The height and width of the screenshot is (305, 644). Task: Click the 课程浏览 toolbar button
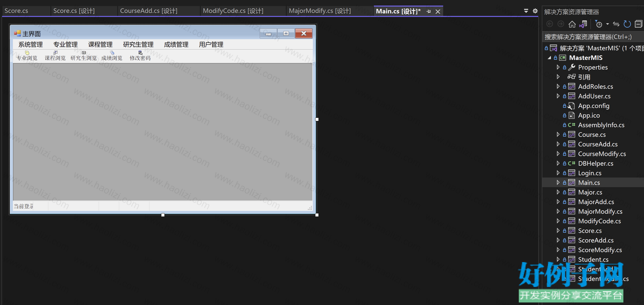point(55,56)
